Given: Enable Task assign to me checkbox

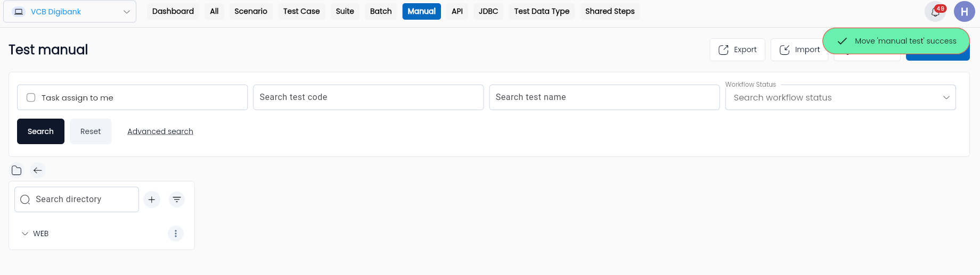Looking at the screenshot, I should pos(31,97).
